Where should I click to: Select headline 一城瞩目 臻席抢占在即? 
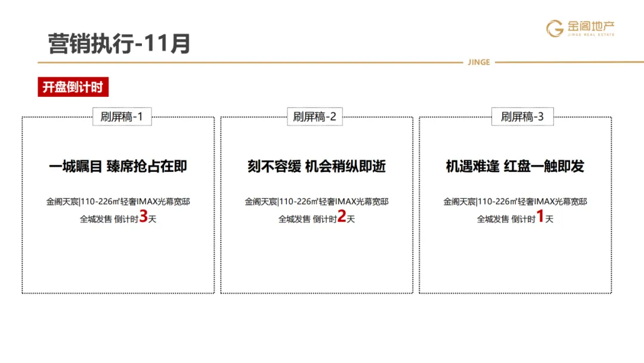[x=118, y=167]
